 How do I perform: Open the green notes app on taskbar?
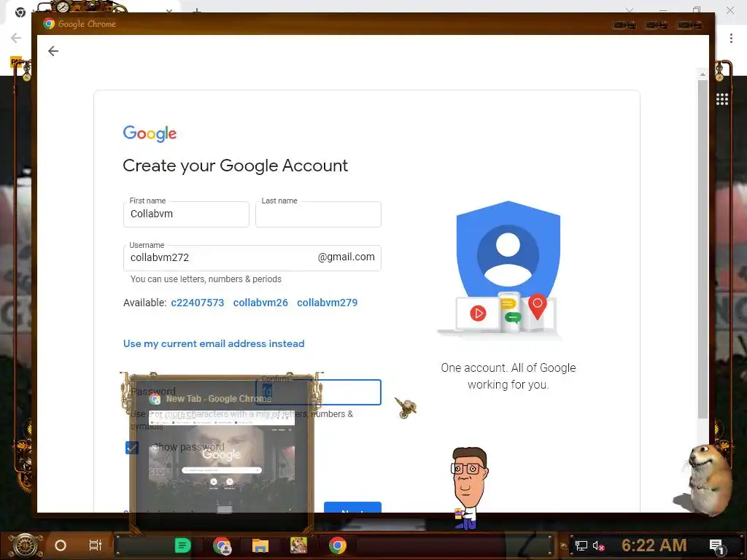click(x=183, y=545)
